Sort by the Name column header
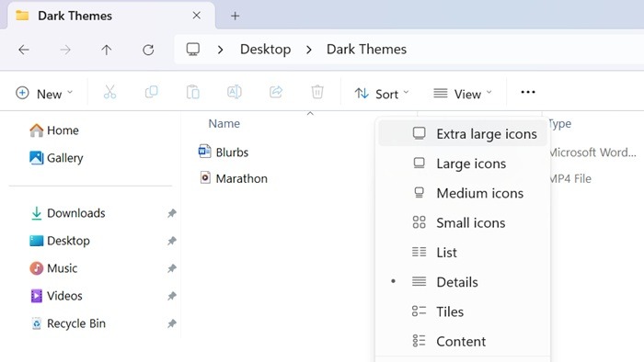 pos(224,123)
